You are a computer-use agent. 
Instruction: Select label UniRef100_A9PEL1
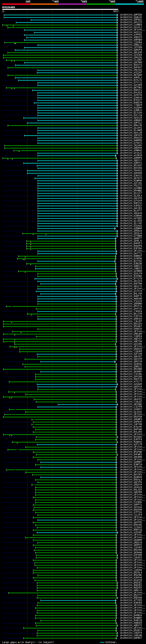(x=131, y=77)
